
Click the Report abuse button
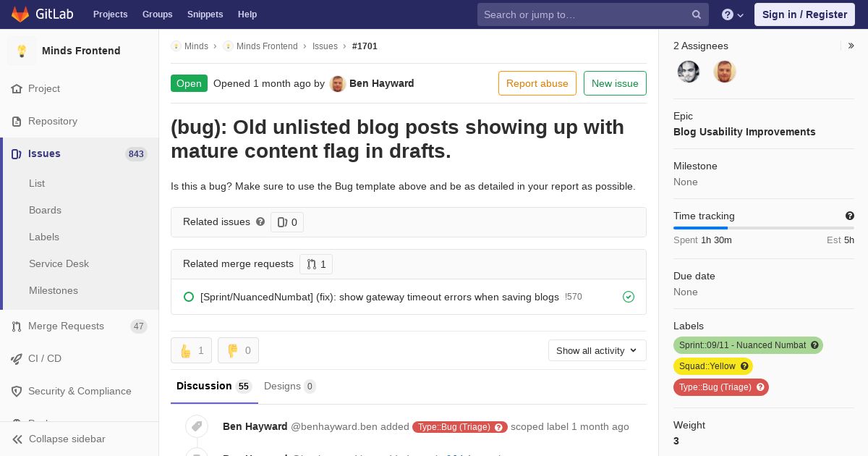[x=537, y=83]
